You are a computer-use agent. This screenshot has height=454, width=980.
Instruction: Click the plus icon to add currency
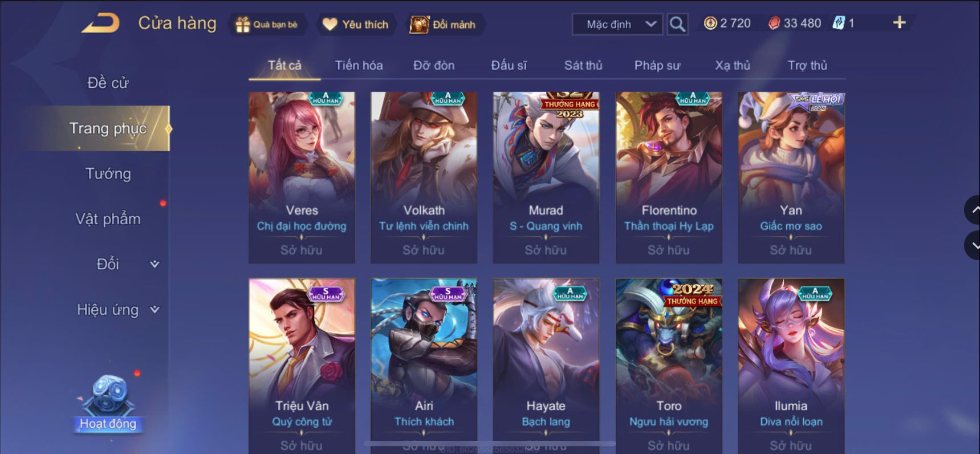[x=899, y=22]
